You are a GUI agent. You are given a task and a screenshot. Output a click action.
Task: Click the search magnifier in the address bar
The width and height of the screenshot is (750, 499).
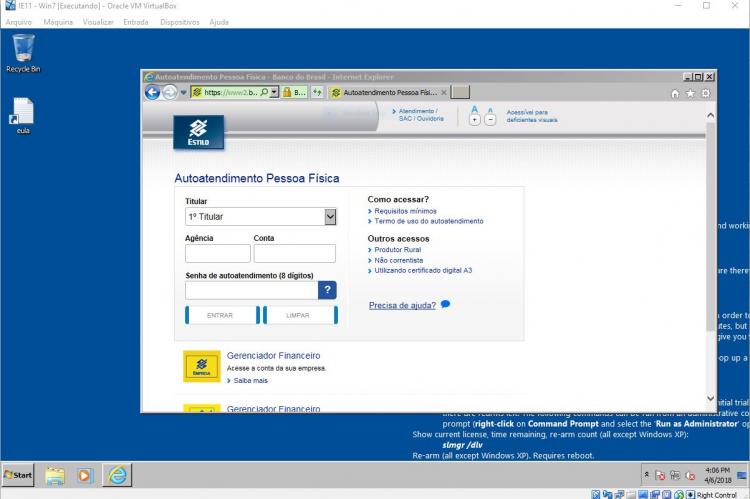[264, 92]
